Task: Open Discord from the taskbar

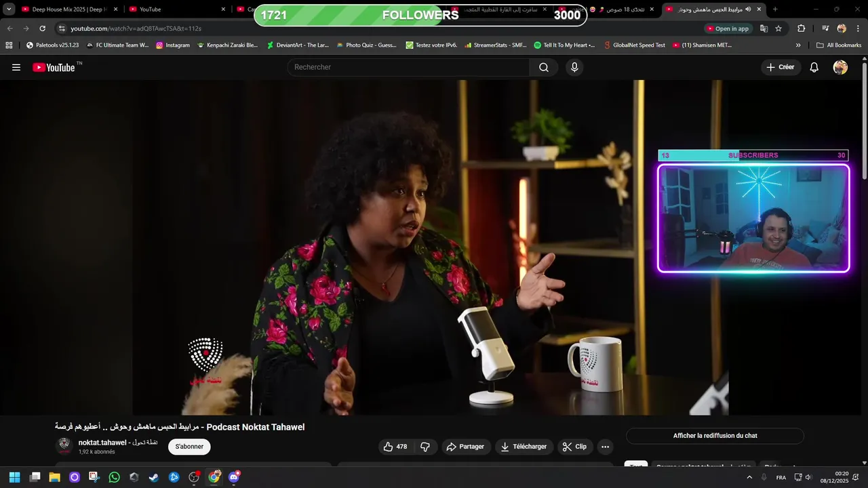Action: [x=234, y=477]
